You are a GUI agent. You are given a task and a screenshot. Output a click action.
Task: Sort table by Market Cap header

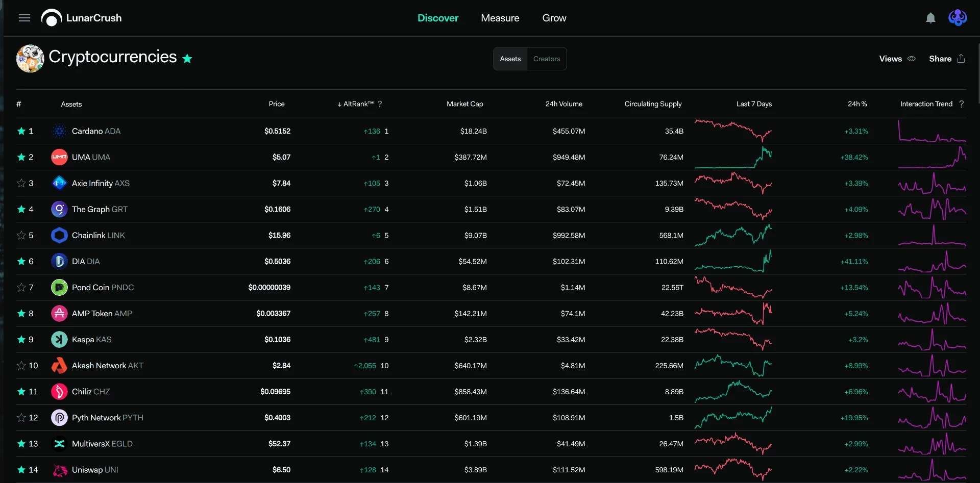[x=464, y=104]
